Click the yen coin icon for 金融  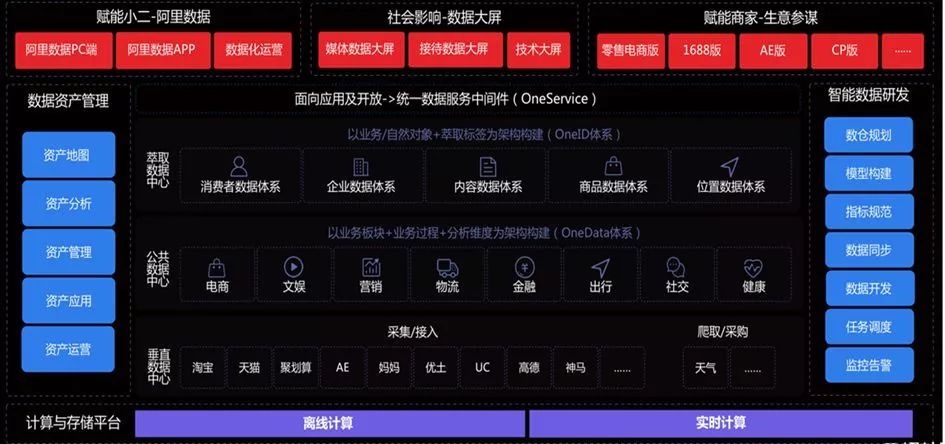coord(524,267)
